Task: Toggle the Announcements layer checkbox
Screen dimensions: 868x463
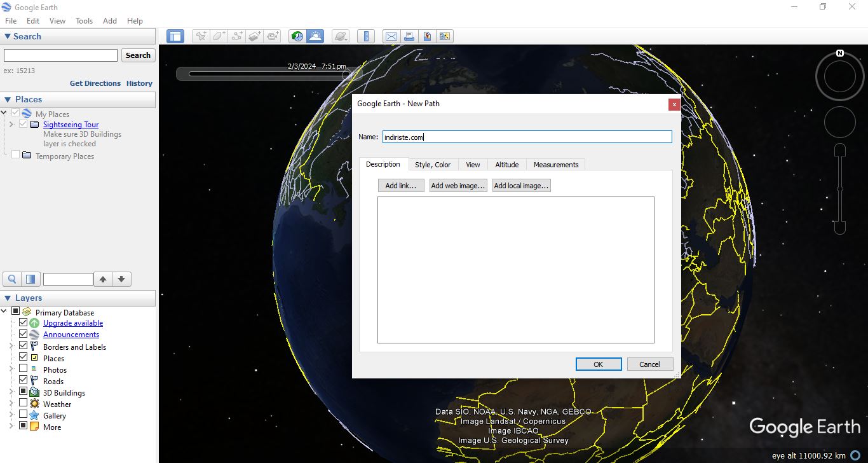Action: (x=24, y=334)
